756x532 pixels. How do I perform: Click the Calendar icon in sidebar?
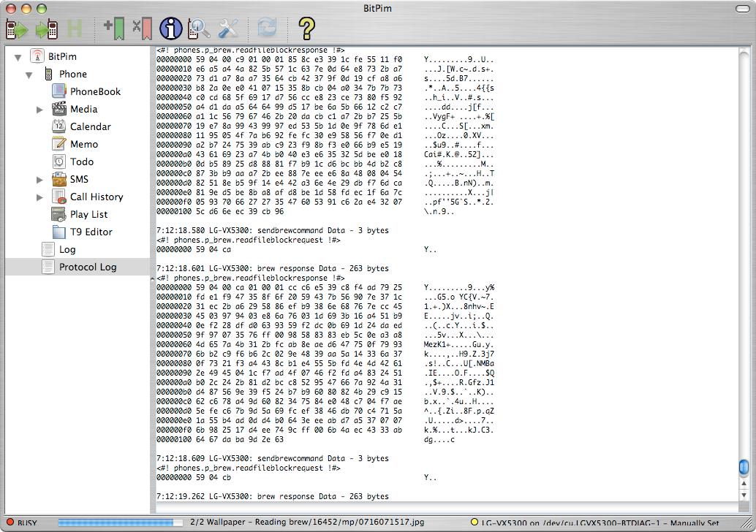58,126
